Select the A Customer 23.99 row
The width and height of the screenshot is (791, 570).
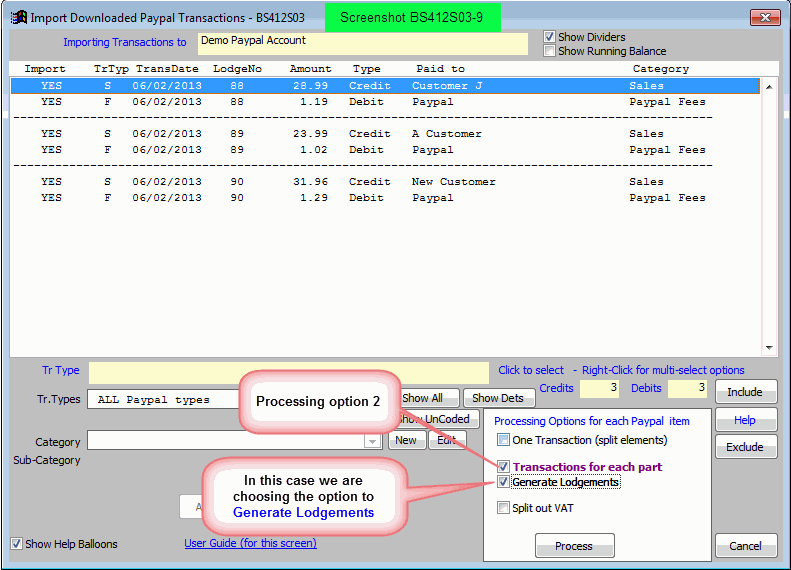pyautogui.click(x=385, y=134)
